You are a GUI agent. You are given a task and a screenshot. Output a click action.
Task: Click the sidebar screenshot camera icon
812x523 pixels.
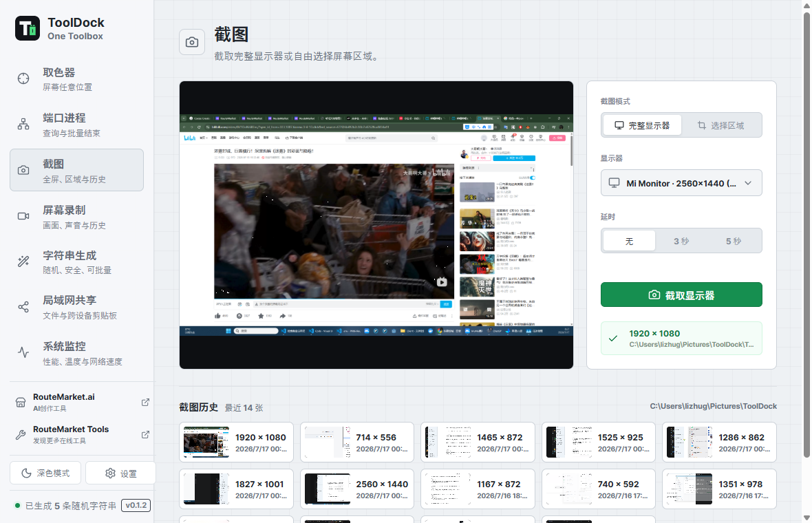(x=23, y=171)
